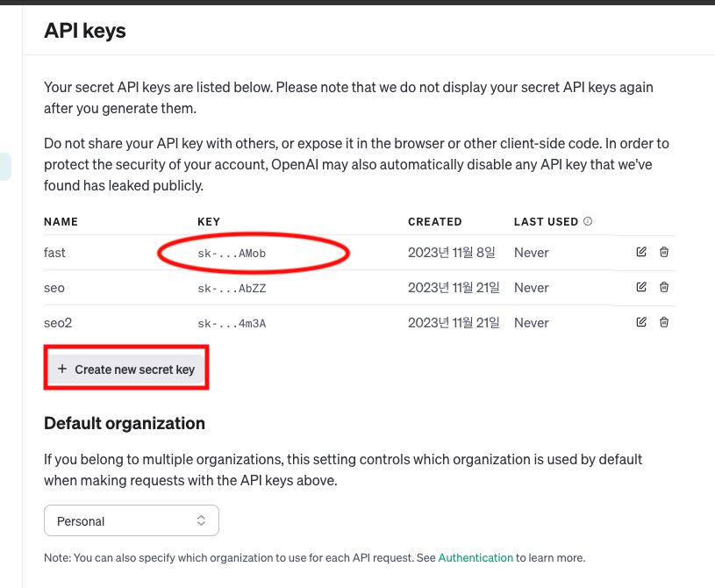Click Never under LAST USED for seo

pos(531,287)
